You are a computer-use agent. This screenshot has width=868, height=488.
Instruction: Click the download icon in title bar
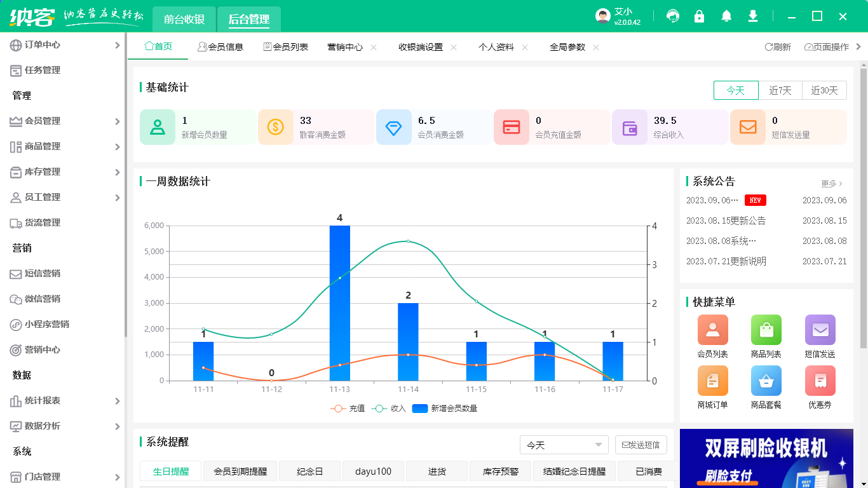click(753, 17)
